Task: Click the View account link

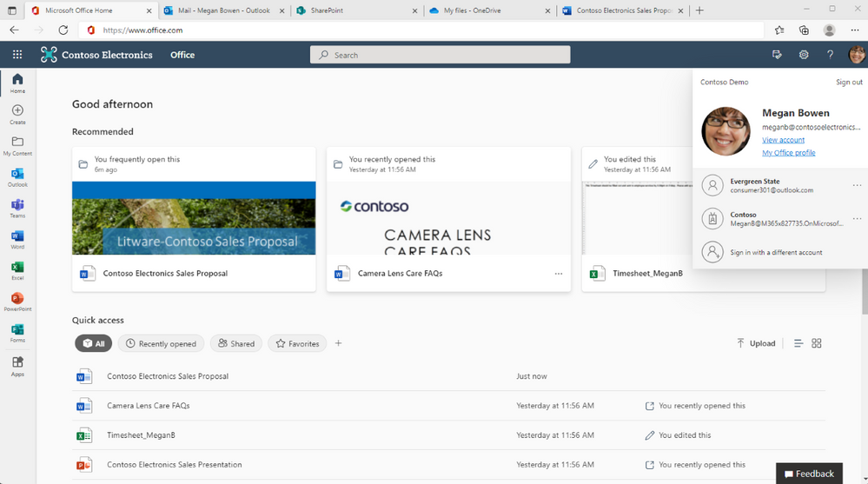Action: [x=783, y=140]
